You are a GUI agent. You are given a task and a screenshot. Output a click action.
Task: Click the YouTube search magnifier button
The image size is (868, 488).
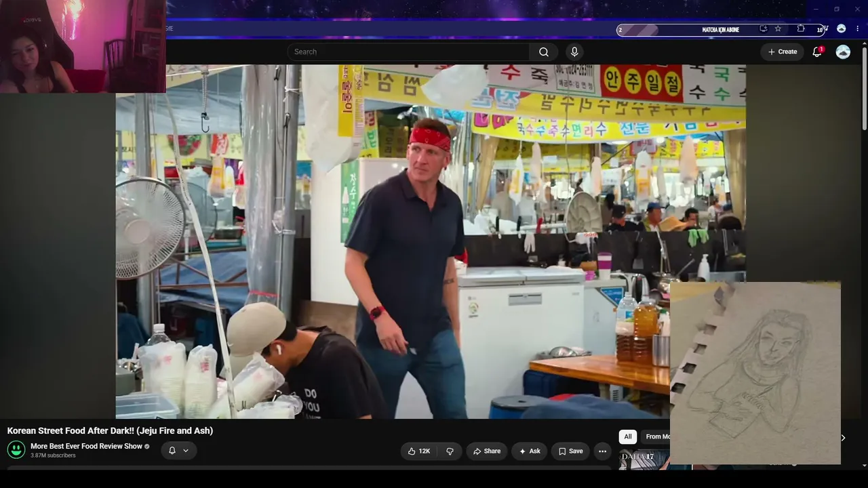(544, 52)
